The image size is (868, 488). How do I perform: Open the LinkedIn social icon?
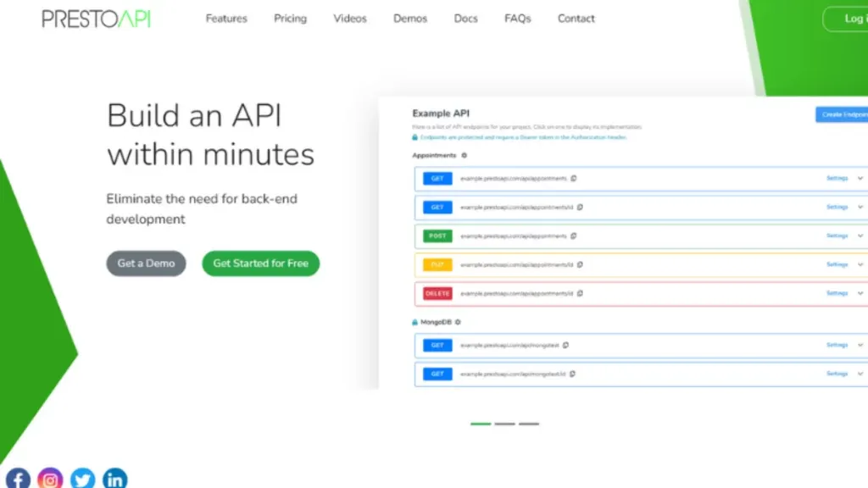(x=115, y=480)
